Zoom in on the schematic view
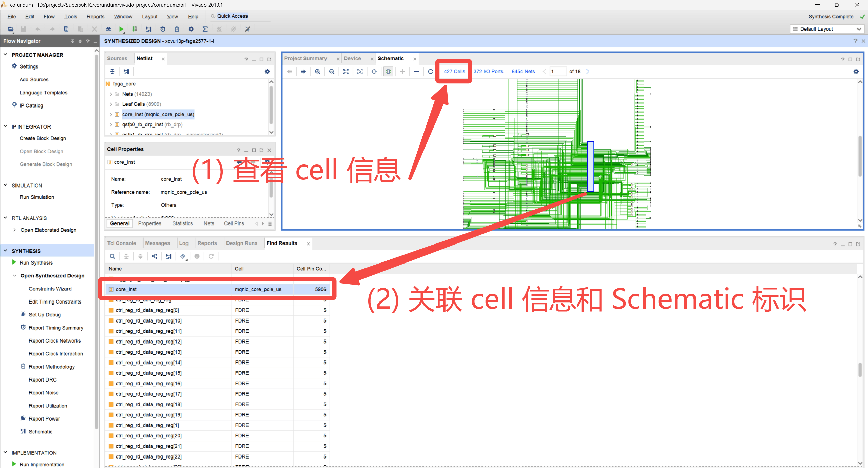 (x=317, y=72)
